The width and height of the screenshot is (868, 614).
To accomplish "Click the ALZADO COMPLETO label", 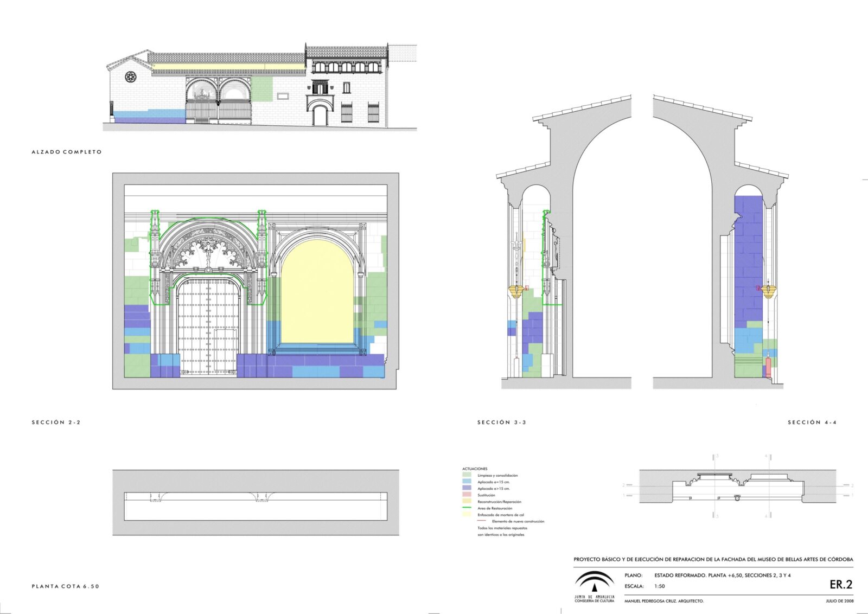I will (67, 152).
